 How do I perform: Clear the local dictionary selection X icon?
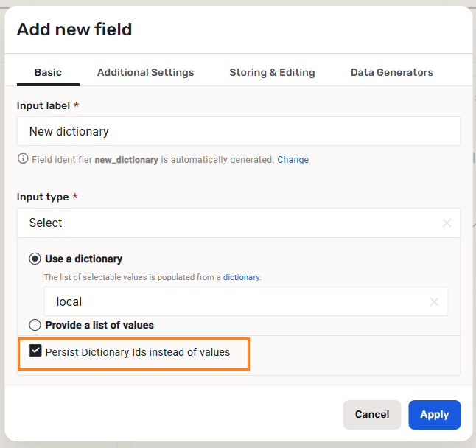click(x=434, y=301)
